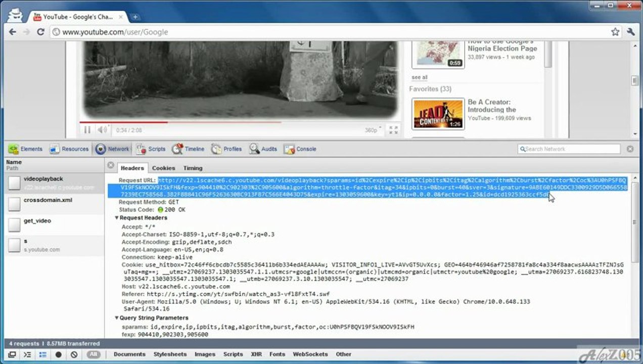Screen dimensions: 643x364
Task: Click the Search Network input field
Action: pyautogui.click(x=569, y=149)
